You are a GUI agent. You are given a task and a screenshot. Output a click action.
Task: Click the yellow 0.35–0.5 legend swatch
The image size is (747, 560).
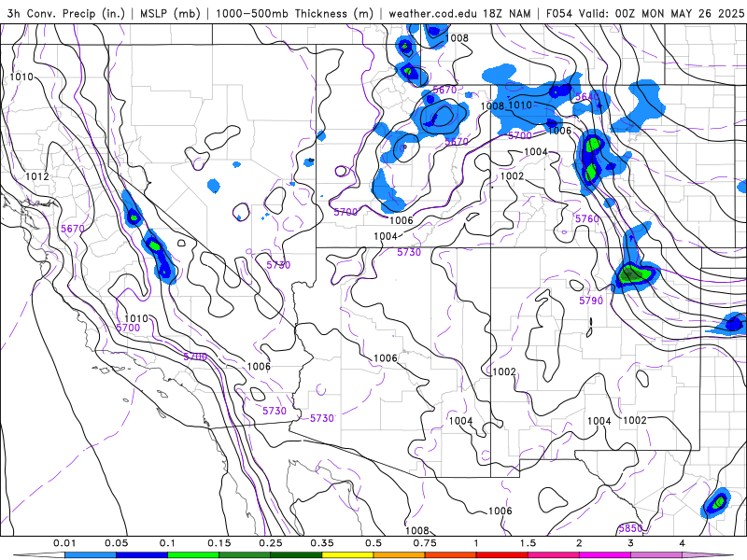pyautogui.click(x=347, y=555)
